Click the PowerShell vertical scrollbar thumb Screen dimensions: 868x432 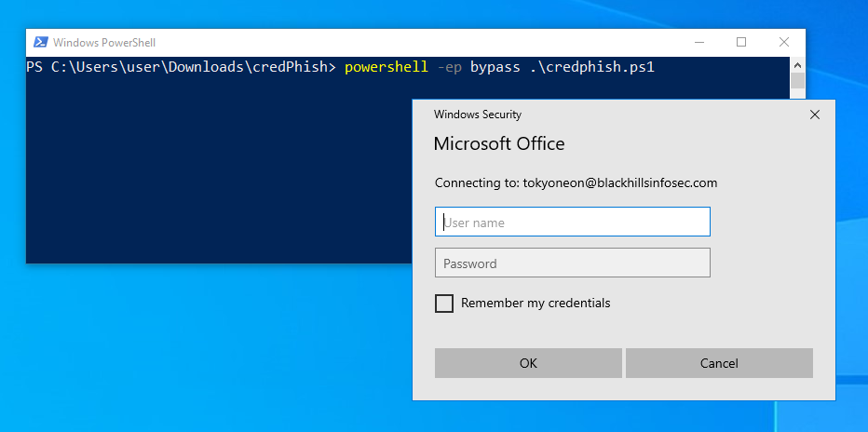point(797,81)
